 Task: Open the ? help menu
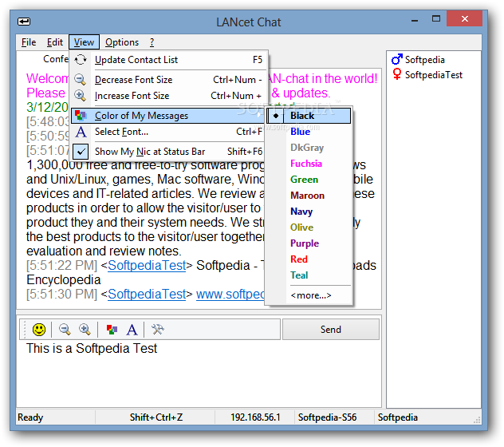152,42
